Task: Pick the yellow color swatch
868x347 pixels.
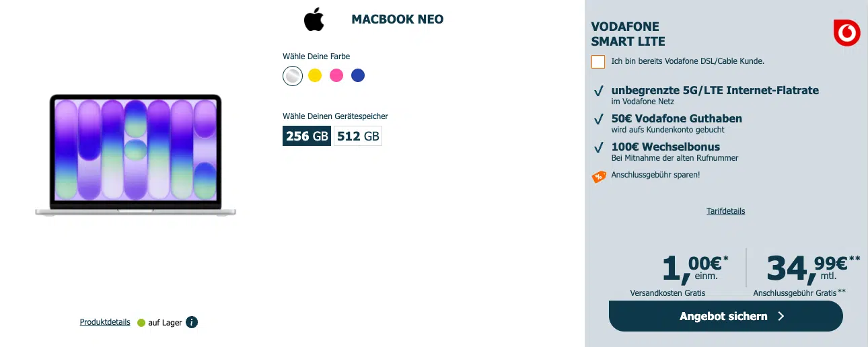Action: pos(315,76)
